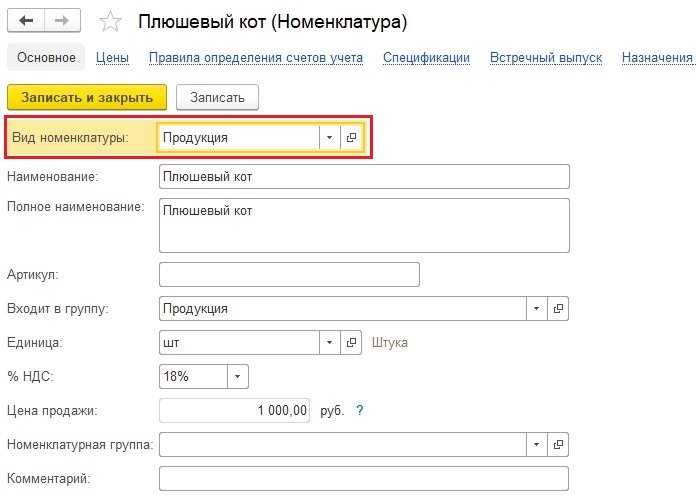Click the question mark next to Цена продажи
This screenshot has width=696, height=495.
coord(360,410)
